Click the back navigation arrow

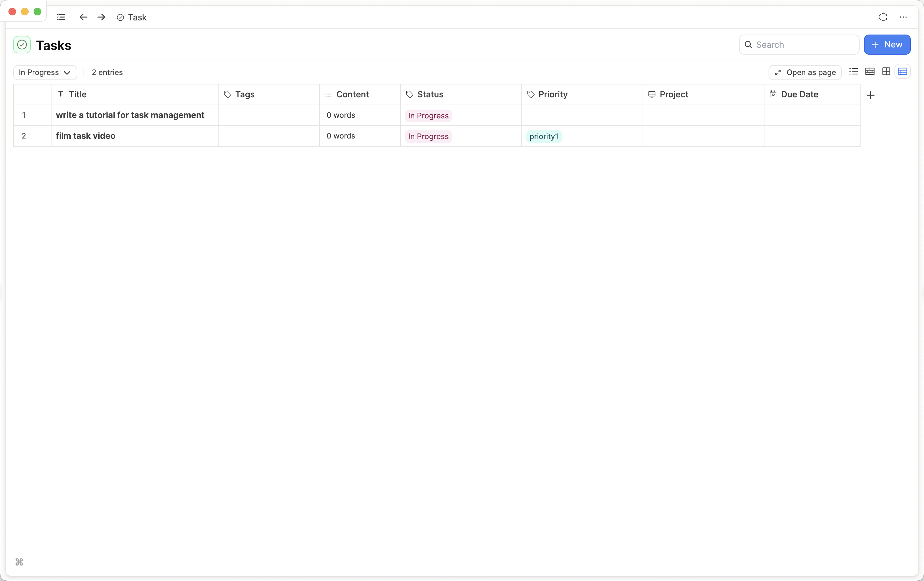click(83, 17)
